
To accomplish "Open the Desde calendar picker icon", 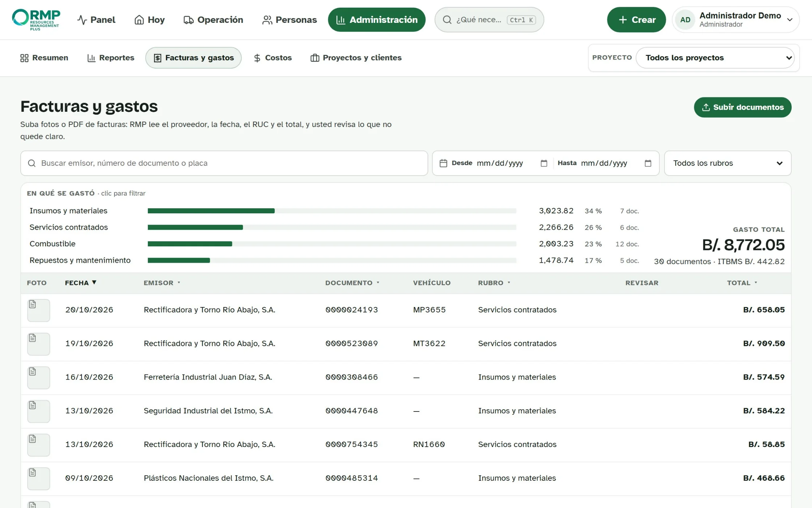I will point(544,163).
